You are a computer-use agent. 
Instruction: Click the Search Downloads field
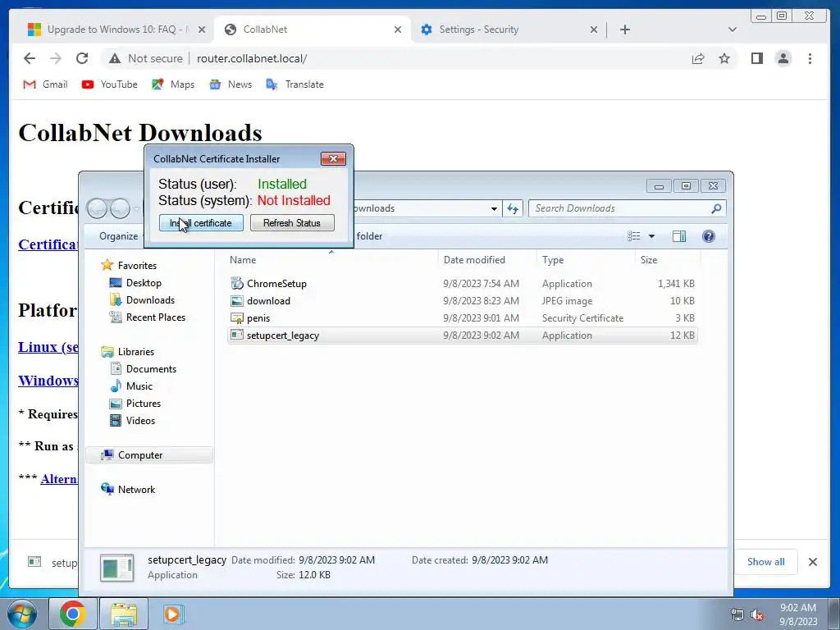pos(628,208)
